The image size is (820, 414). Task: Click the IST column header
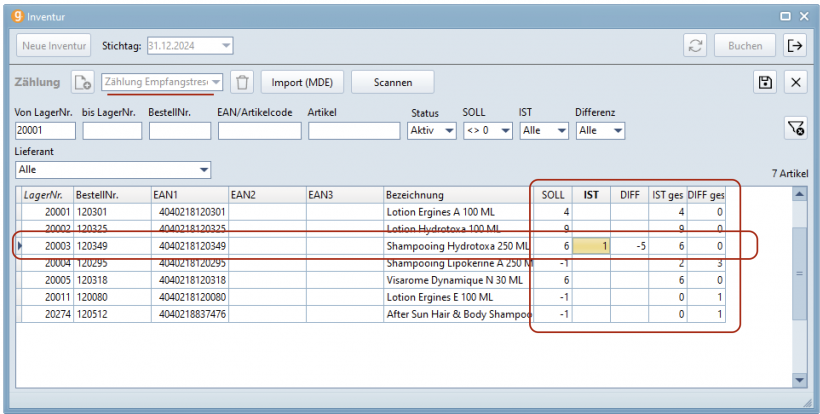[x=591, y=195]
